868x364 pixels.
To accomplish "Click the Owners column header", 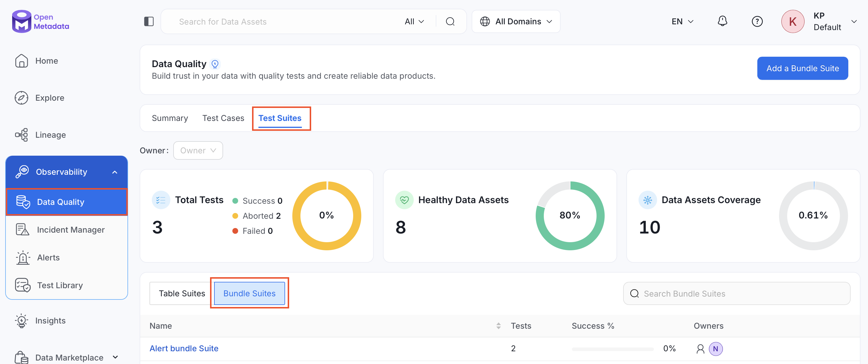I will point(708,326).
